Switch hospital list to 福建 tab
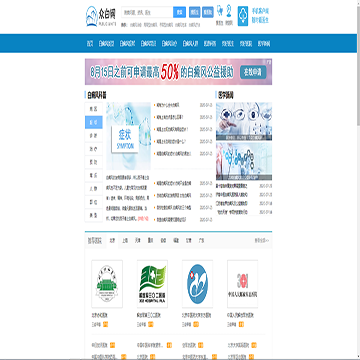 [x=176, y=240]
